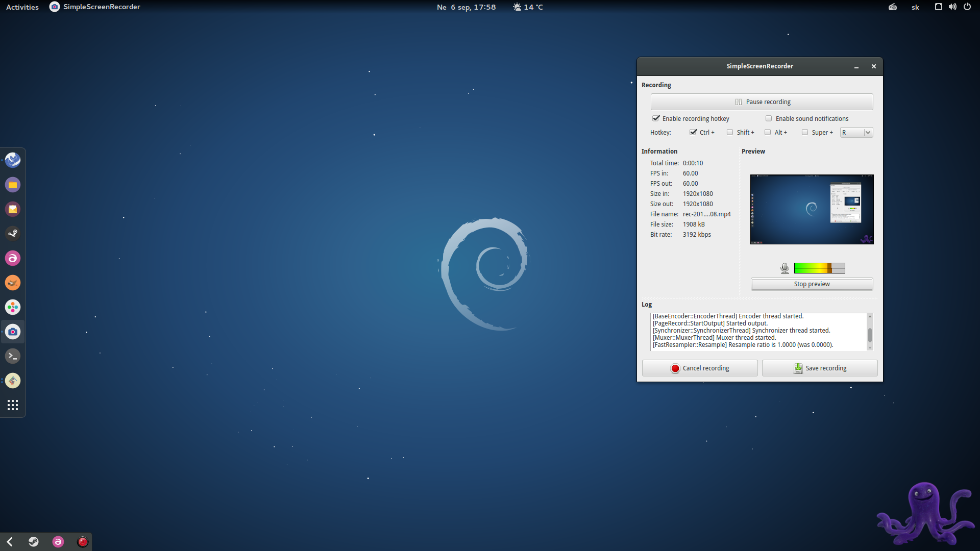Image resolution: width=980 pixels, height=551 pixels.
Task: Open the SimpleScreenRecorder app menu
Action: [95, 7]
